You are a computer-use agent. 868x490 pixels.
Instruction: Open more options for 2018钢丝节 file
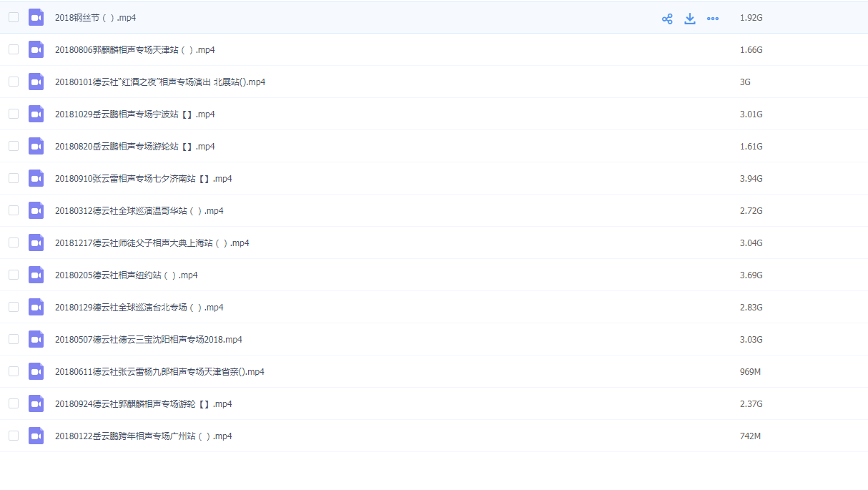tap(713, 19)
